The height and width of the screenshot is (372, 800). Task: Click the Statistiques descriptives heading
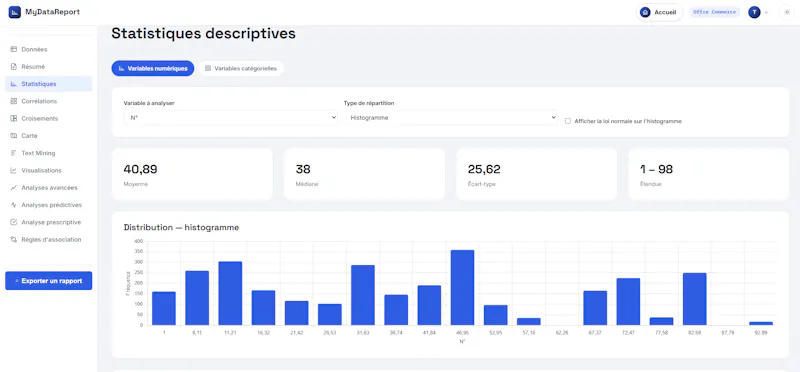pos(203,34)
